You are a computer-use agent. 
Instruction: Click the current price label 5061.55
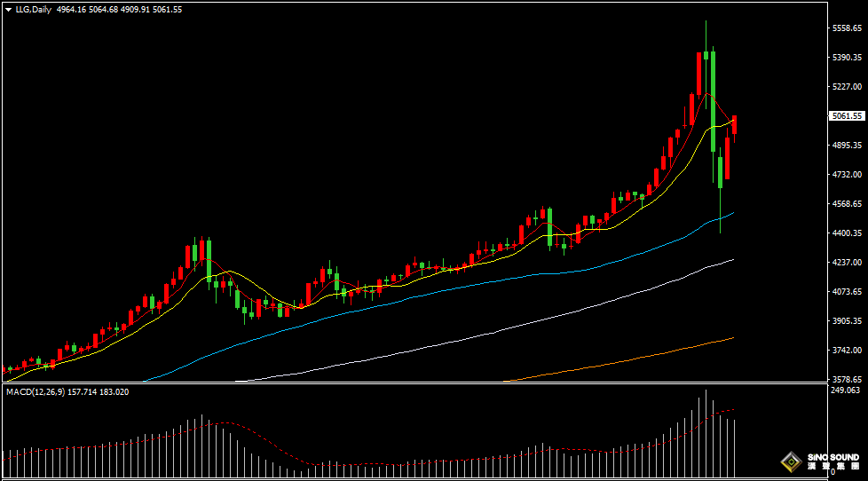point(847,116)
